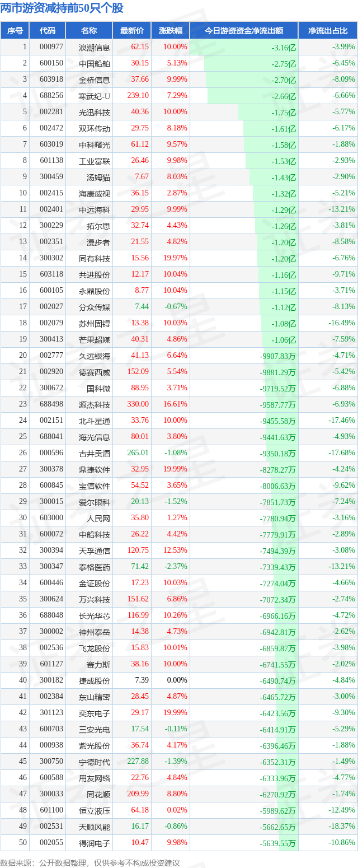The height and width of the screenshot is (868, 358).
Task: Select the stock name 宁德时代
Action: 95,762
